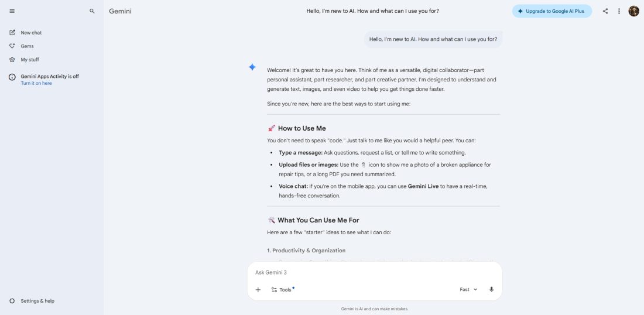644x315 pixels.
Task: Open Gems in the sidebar
Action: [x=27, y=46]
